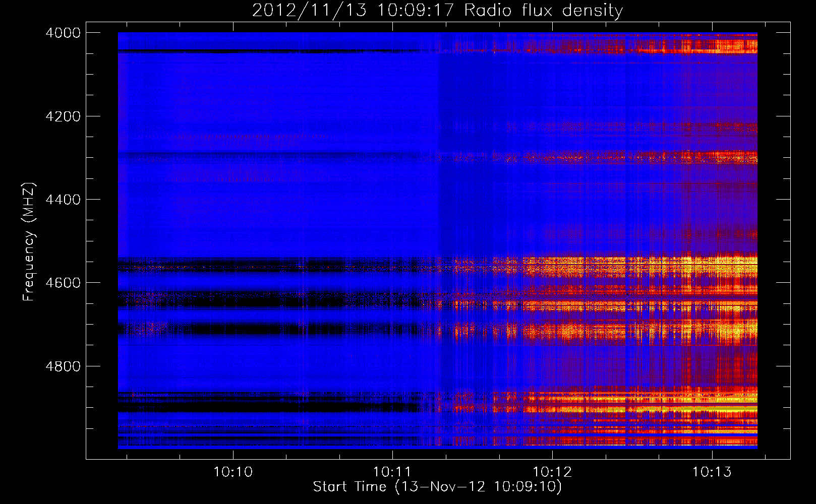Screen dimensions: 816x504
Task: Click the "Start Time (13-Nov-12 10:09:10)" axis title
Action: click(x=437, y=487)
